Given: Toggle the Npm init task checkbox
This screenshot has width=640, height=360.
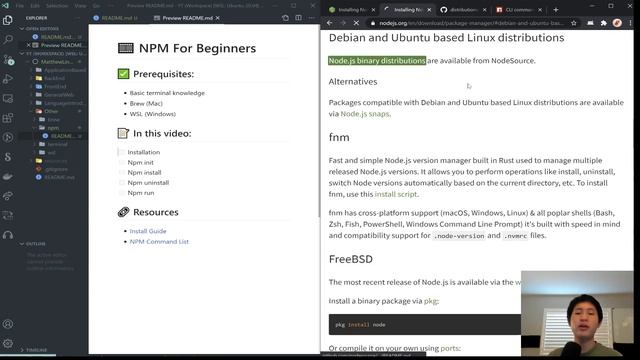Looking at the screenshot, I should (x=122, y=162).
